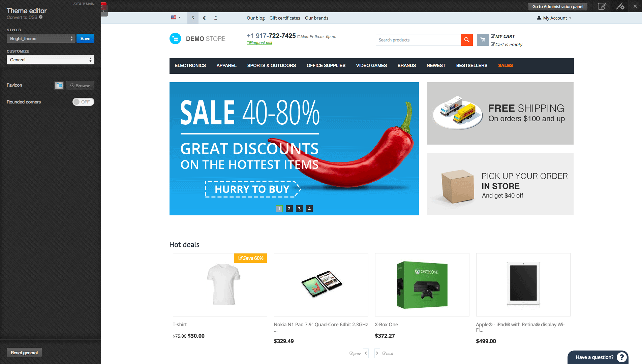This screenshot has width=642, height=364.
Task: Open the shopping cart icon
Action: coord(483,40)
